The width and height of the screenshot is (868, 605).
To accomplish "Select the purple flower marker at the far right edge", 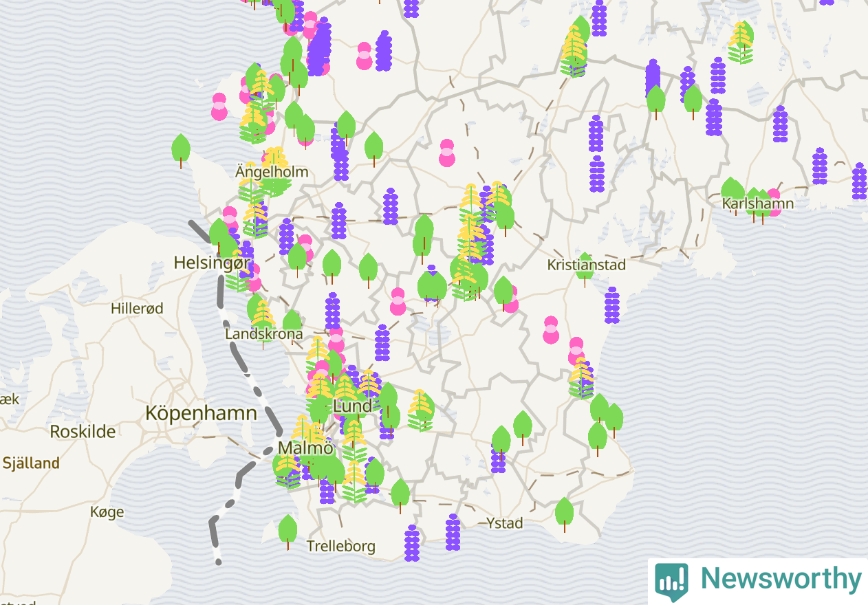I will (860, 181).
